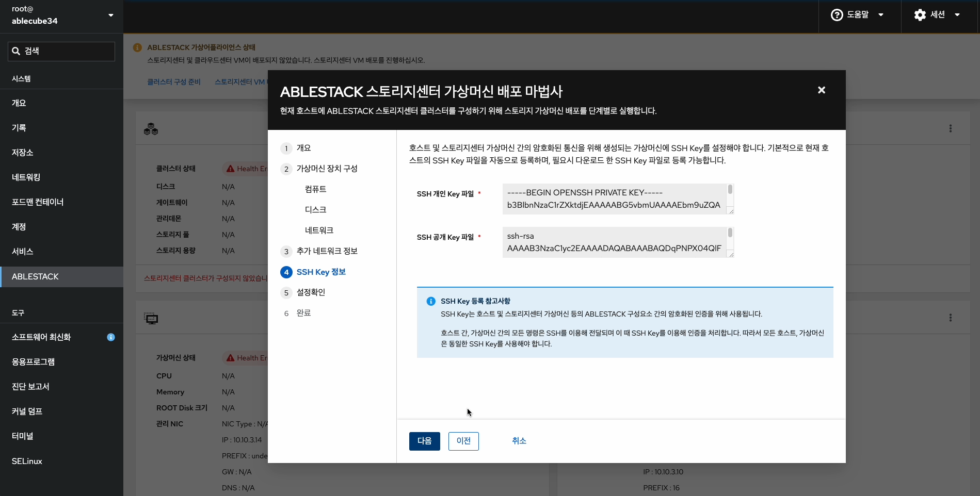Image resolution: width=980 pixels, height=496 pixels.
Task: Click the help question-mark icon in header
Action: 836,14
